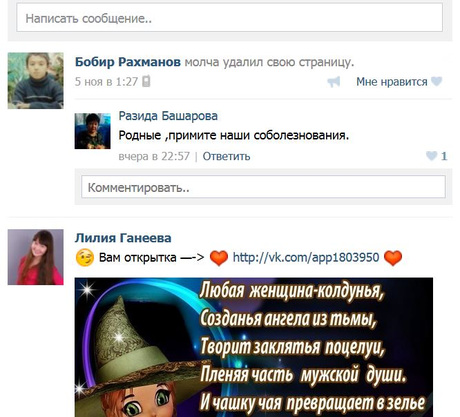Click the heart icon beside Мне нравится
Screen dimensions: 460x417
coord(436,81)
